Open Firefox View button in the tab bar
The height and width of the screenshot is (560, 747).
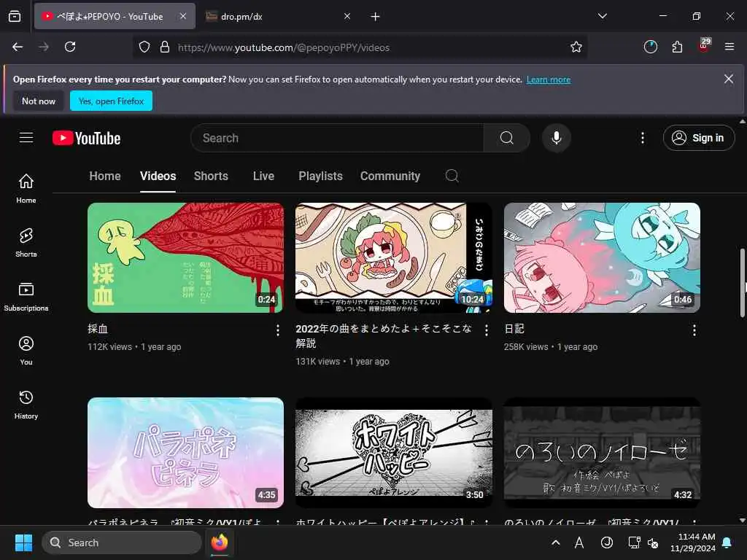(x=15, y=17)
